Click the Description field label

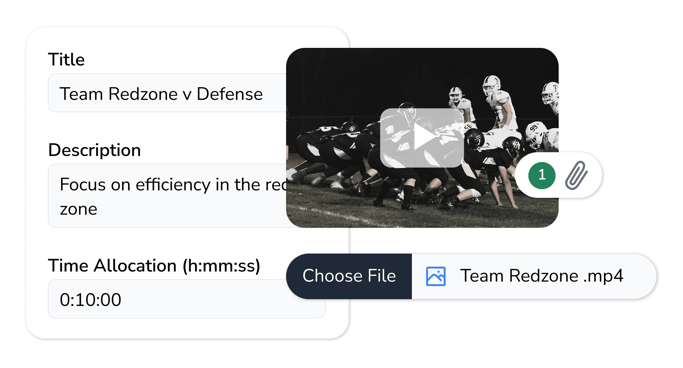[95, 150]
